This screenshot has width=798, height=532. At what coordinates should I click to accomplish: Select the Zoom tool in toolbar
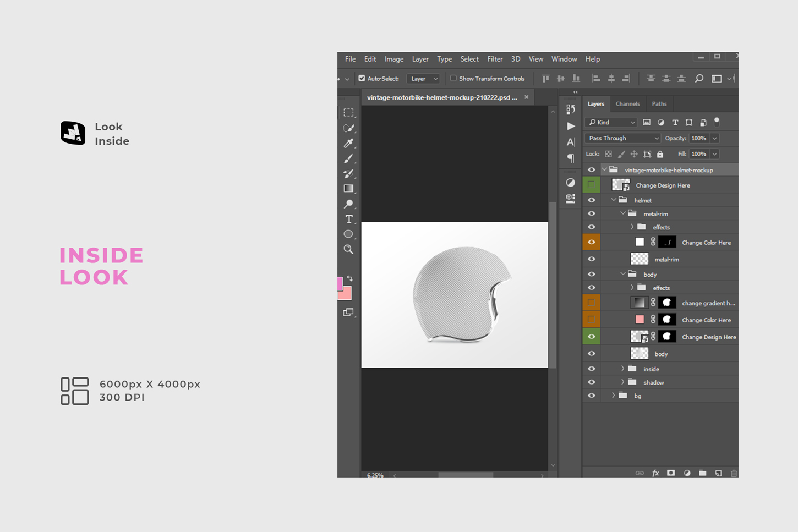[x=348, y=249]
